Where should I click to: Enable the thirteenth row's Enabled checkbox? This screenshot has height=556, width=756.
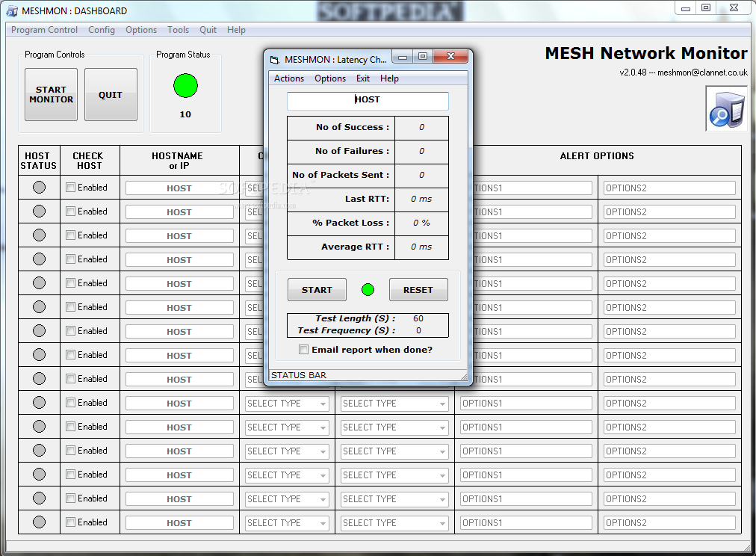coord(71,474)
